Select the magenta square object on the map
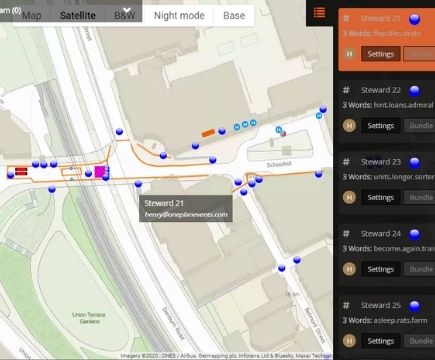435x360 pixels. coord(100,172)
